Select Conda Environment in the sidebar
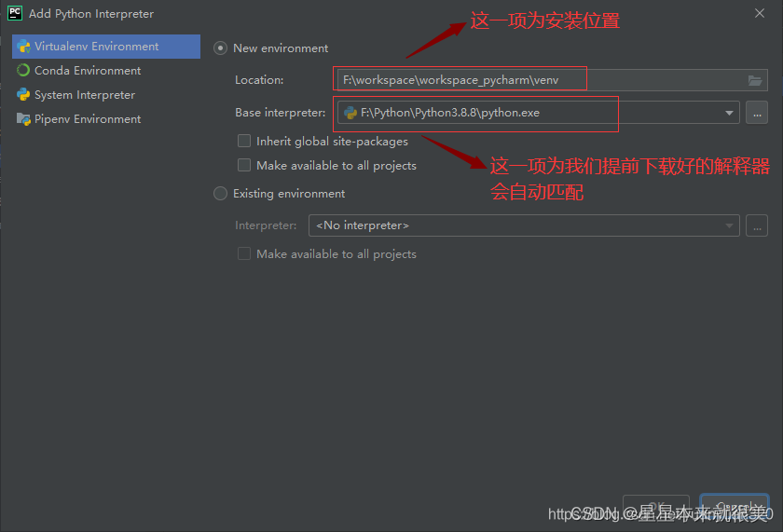The height and width of the screenshot is (532, 783). pos(106,71)
